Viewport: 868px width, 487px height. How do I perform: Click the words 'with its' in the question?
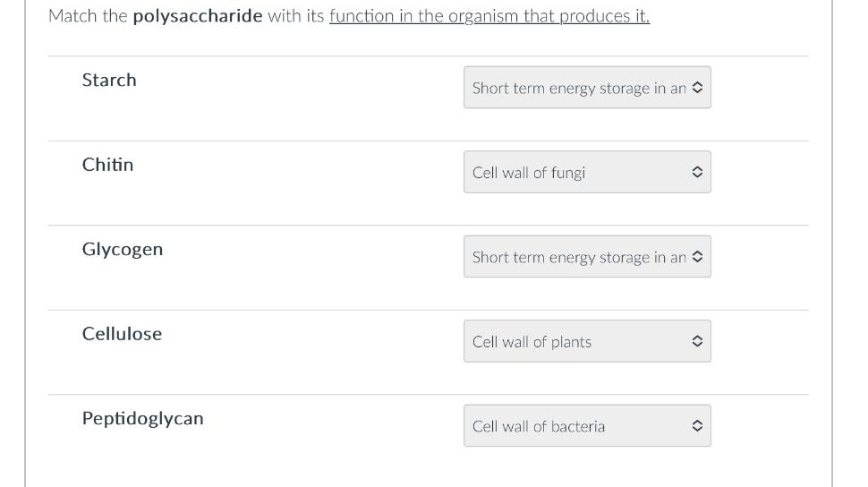(x=296, y=16)
